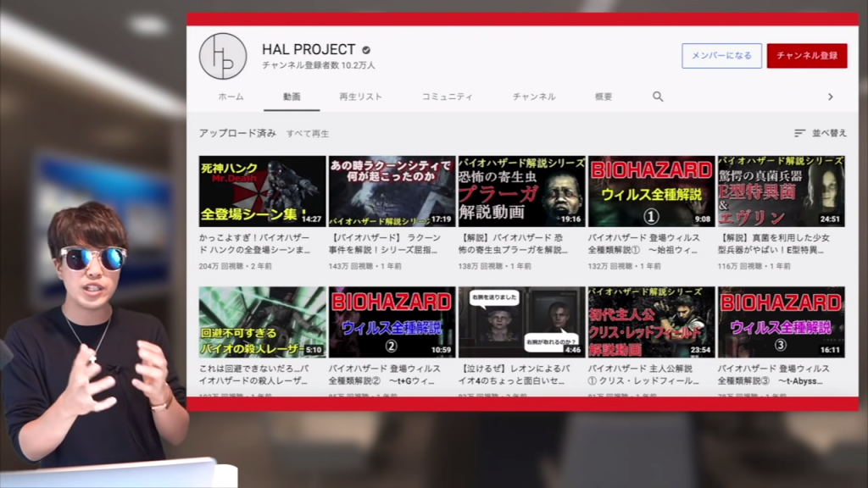Open the クリス・レッドフィールド 解説動画 thumbnail

pyautogui.click(x=651, y=322)
